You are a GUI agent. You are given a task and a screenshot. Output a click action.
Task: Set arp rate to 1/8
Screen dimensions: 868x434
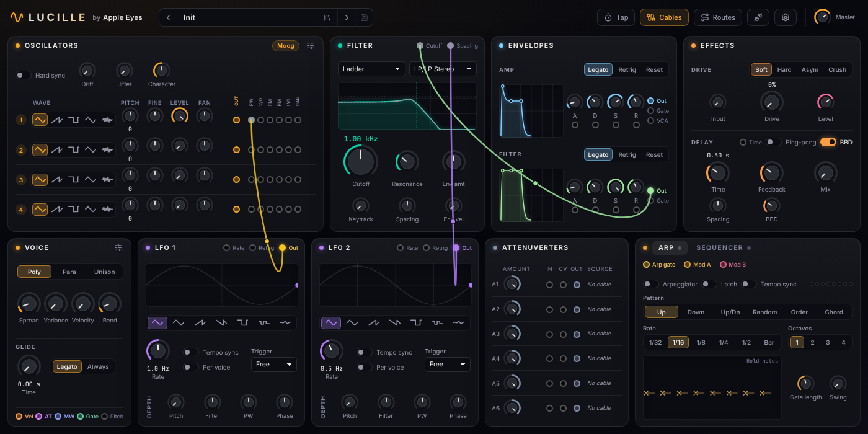point(701,342)
